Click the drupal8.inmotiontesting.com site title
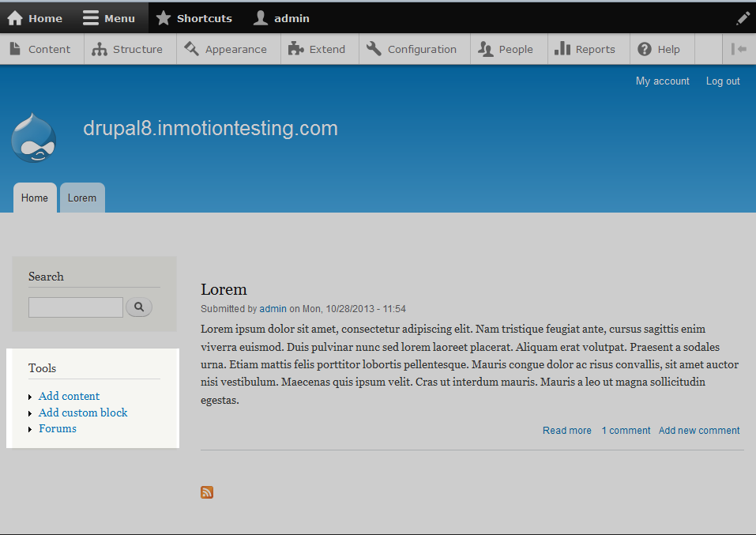756x535 pixels. pyautogui.click(x=210, y=128)
